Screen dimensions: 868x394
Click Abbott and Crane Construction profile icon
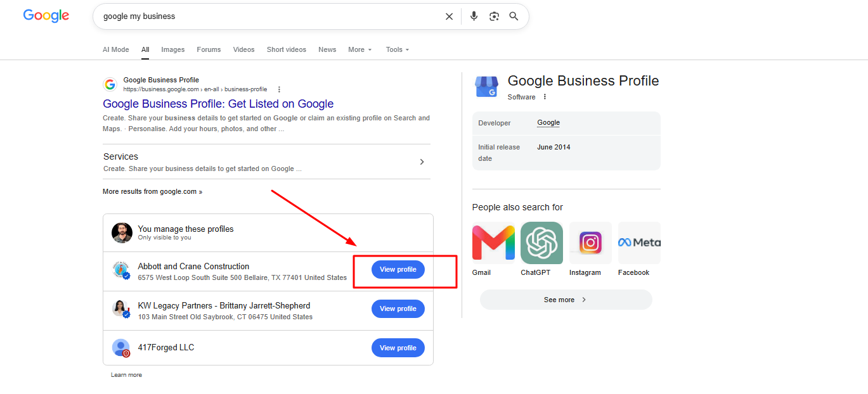click(x=121, y=270)
